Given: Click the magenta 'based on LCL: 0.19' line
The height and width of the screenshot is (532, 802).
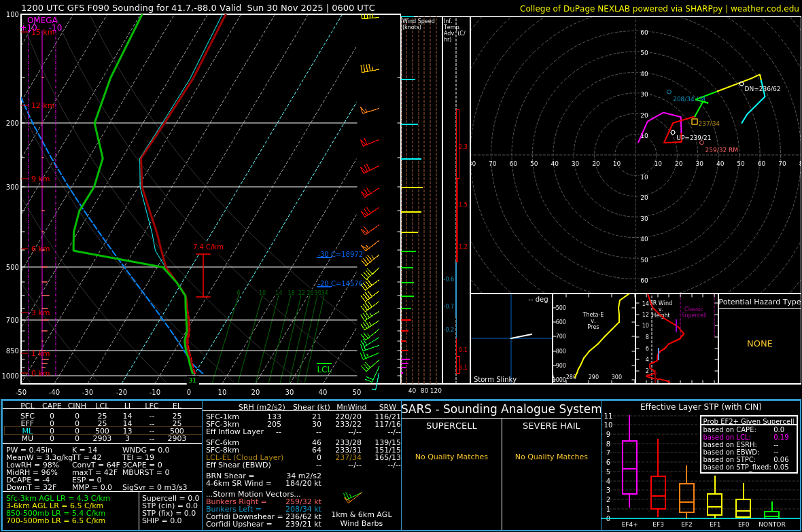Looking at the screenshot, I should coord(746,438).
